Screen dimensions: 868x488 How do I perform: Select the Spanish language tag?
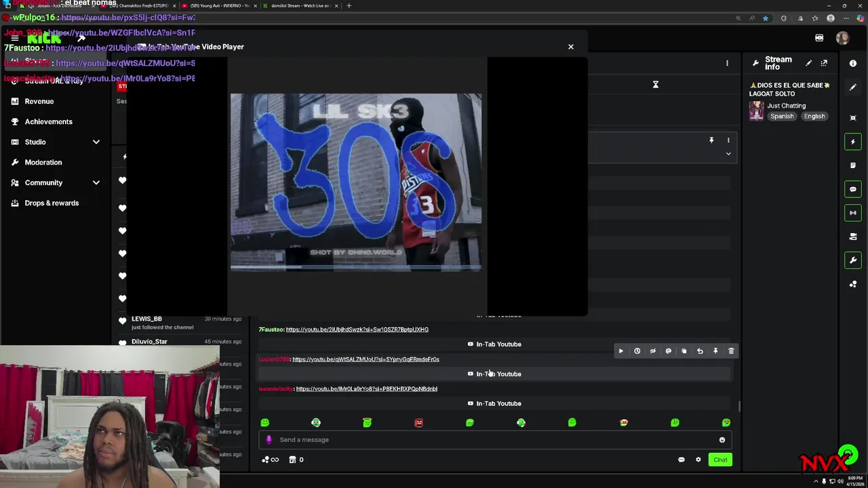[782, 116]
